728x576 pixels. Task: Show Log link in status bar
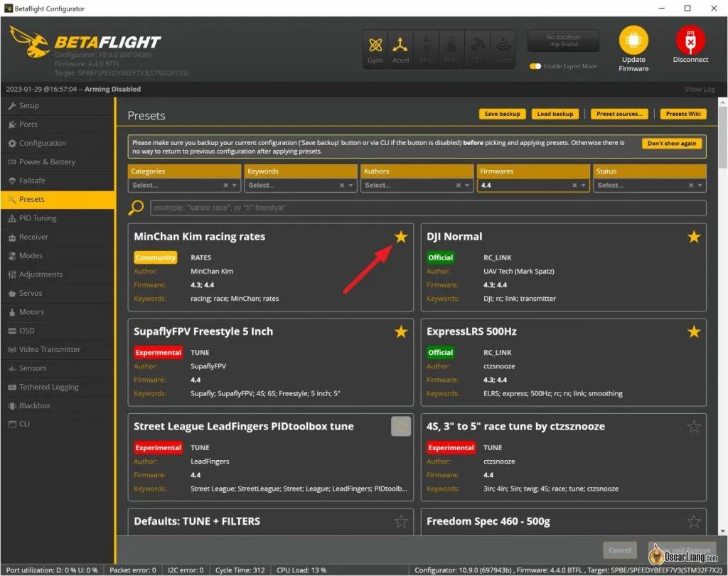(700, 89)
